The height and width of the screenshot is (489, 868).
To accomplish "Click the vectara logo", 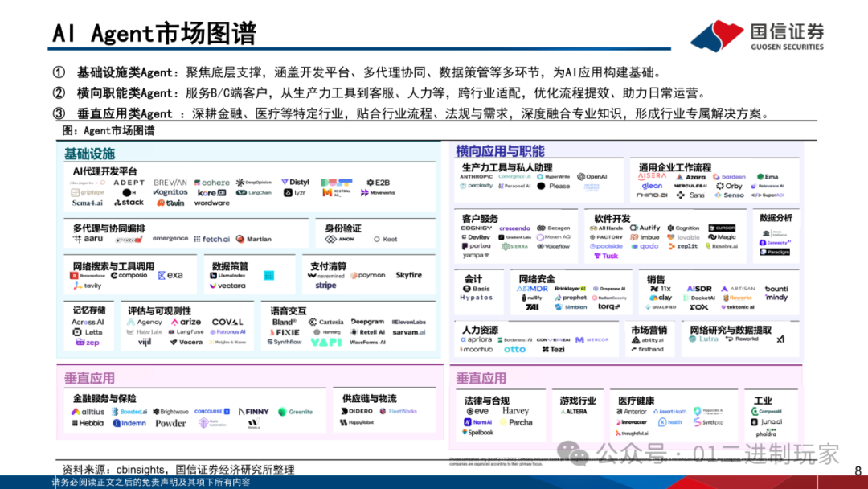I will tap(227, 286).
